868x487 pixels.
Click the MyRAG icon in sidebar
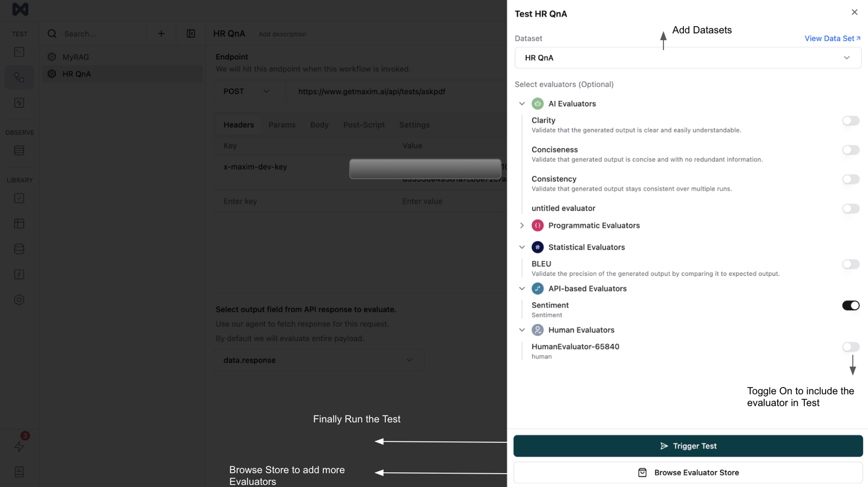pyautogui.click(x=53, y=56)
